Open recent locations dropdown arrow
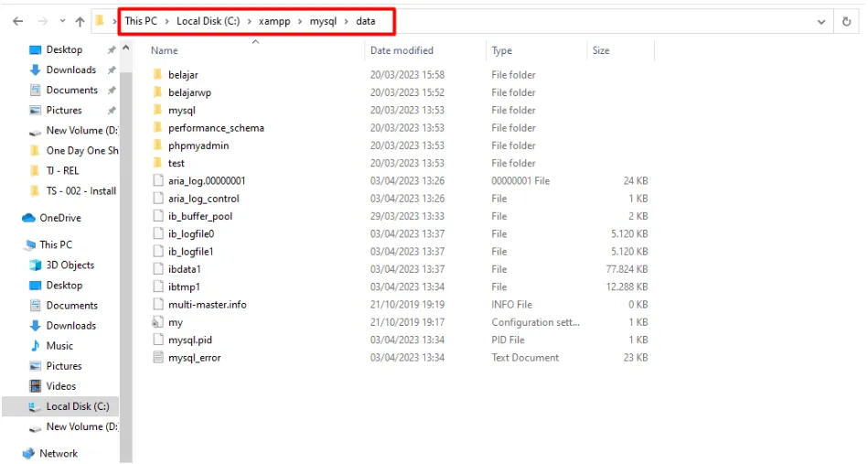Screen dimensions: 868x464 62,21
